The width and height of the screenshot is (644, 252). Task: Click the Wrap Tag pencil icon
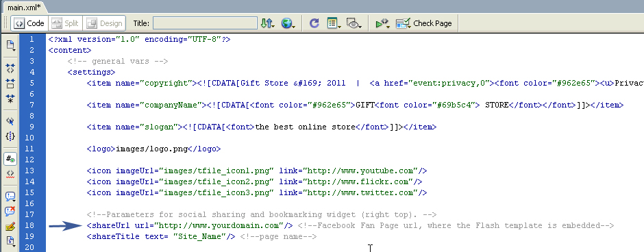tap(11, 226)
